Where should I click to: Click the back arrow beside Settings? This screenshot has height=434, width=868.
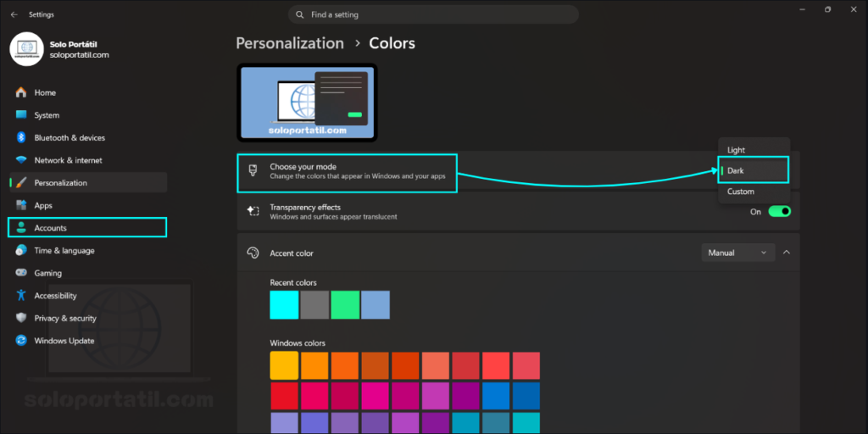coord(14,15)
